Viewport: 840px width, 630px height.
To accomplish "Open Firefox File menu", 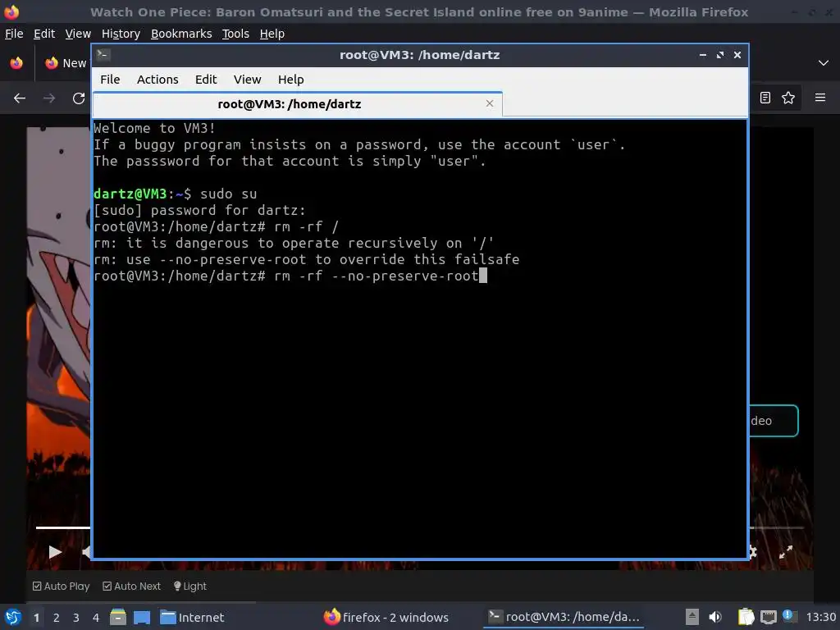I will [x=14, y=34].
